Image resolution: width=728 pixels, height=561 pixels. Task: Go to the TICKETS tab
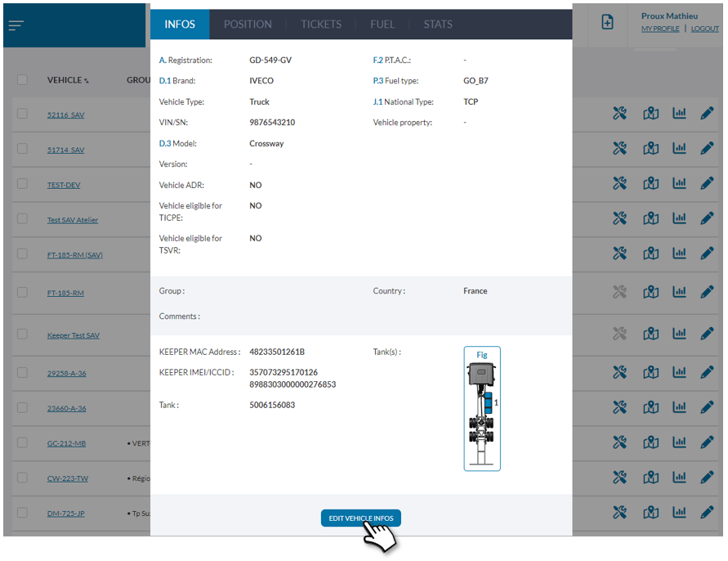[321, 25]
